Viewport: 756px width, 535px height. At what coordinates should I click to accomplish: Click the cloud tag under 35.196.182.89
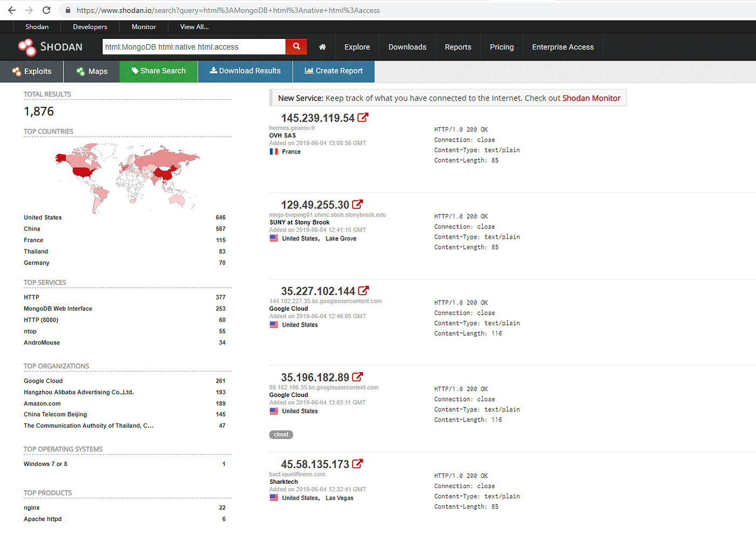(281, 435)
